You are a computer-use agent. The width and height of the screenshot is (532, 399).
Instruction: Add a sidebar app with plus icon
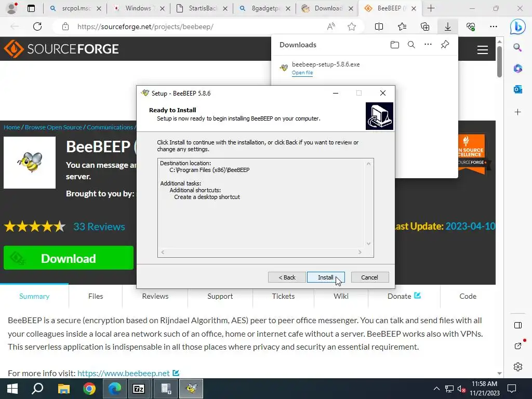517,112
